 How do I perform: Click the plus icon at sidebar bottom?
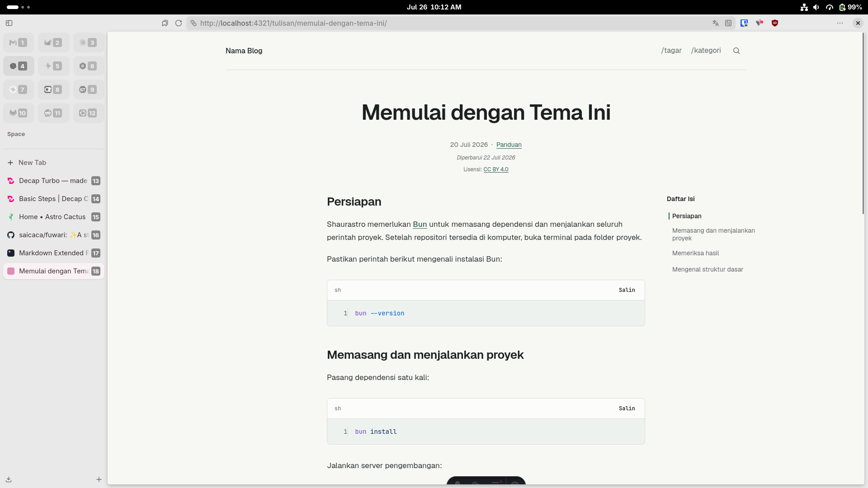pyautogui.click(x=99, y=479)
